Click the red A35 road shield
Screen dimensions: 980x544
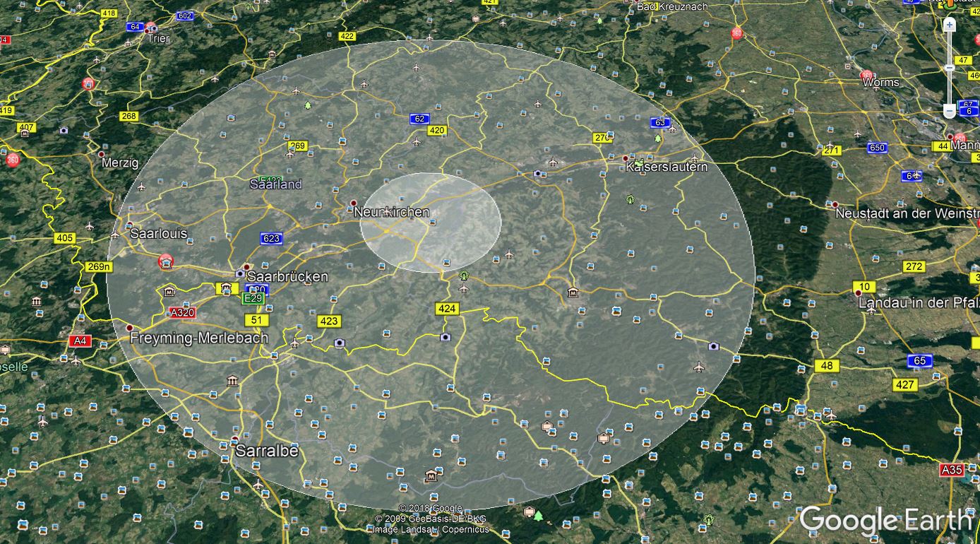pos(951,469)
